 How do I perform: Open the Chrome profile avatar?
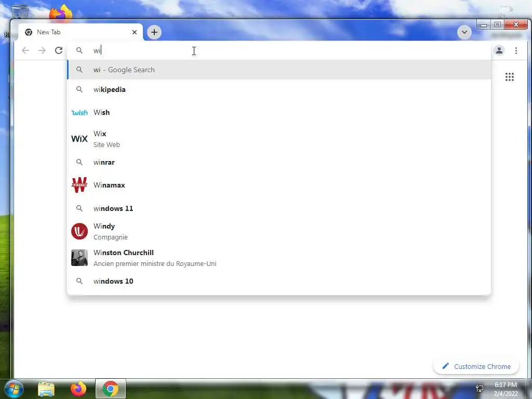tap(499, 50)
